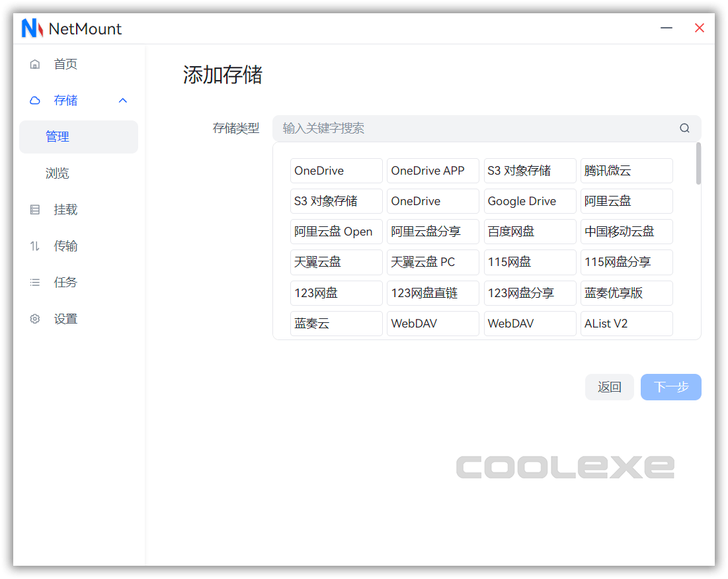
Task: Click the 传输 transfer icon in sidebar
Action: [x=34, y=245]
